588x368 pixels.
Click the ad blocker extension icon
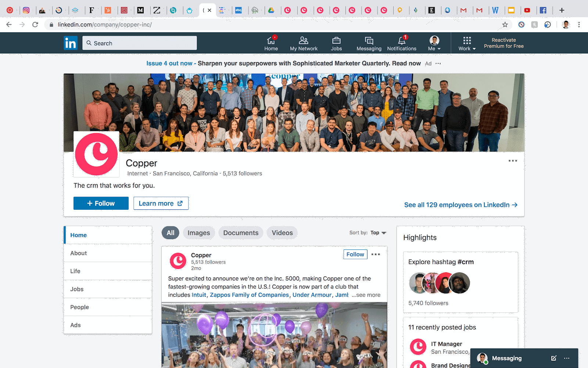[x=521, y=25]
